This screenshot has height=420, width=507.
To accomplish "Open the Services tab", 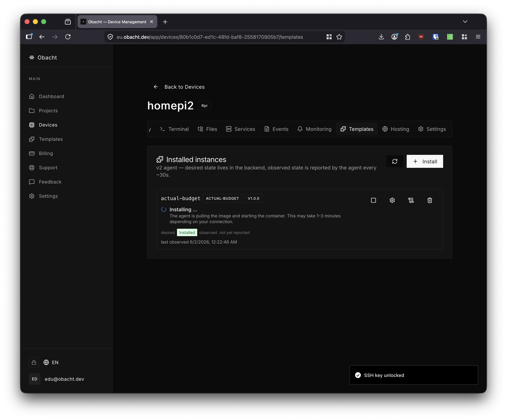I will (241, 129).
